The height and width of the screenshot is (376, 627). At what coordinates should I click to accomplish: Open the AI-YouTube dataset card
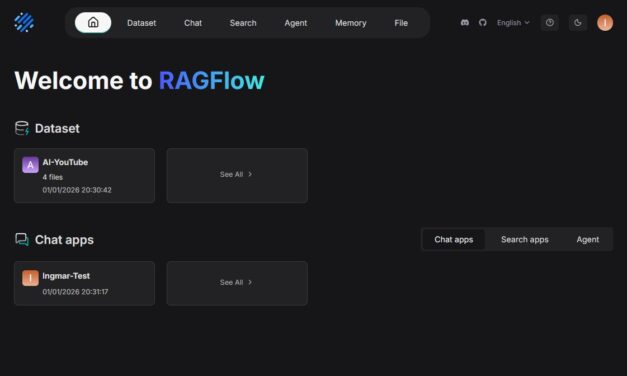coord(84,176)
